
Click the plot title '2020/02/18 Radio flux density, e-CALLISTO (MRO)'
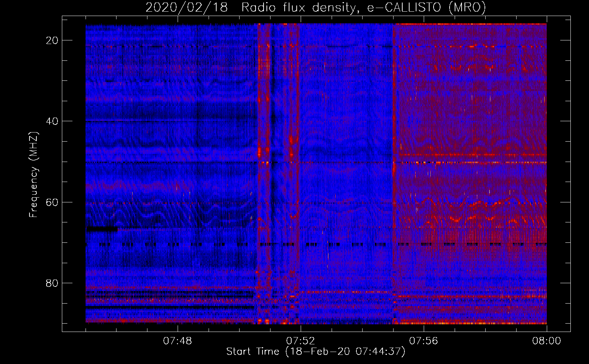click(x=316, y=8)
